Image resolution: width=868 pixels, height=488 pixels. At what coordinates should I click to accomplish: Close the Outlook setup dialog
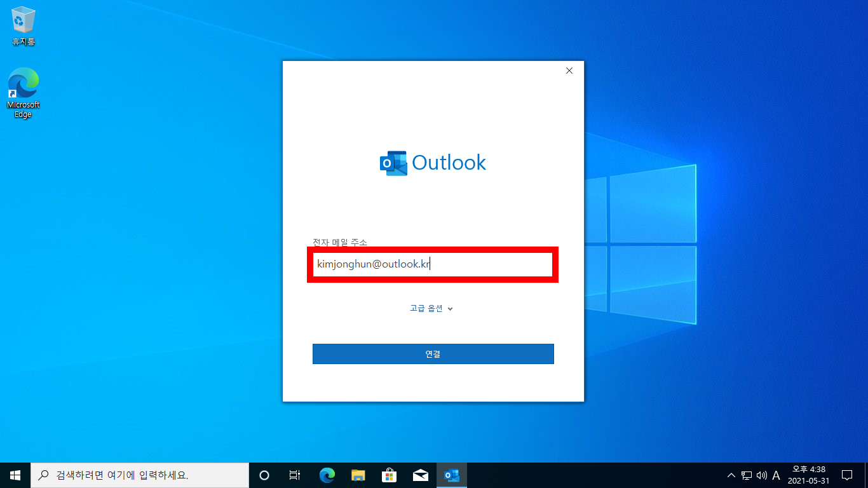(x=569, y=71)
